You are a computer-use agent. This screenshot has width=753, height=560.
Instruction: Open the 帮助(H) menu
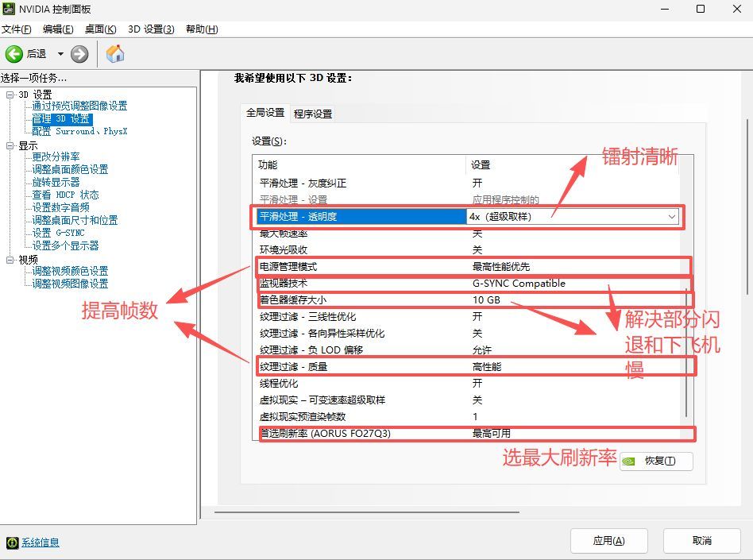[202, 29]
